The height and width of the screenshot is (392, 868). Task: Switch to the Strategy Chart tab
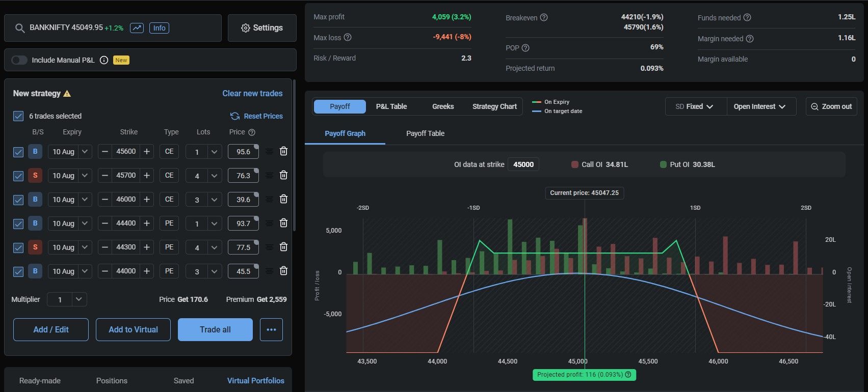[494, 106]
